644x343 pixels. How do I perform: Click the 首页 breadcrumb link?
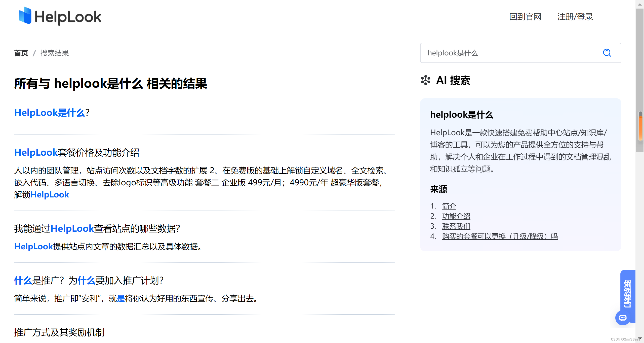[x=21, y=53]
